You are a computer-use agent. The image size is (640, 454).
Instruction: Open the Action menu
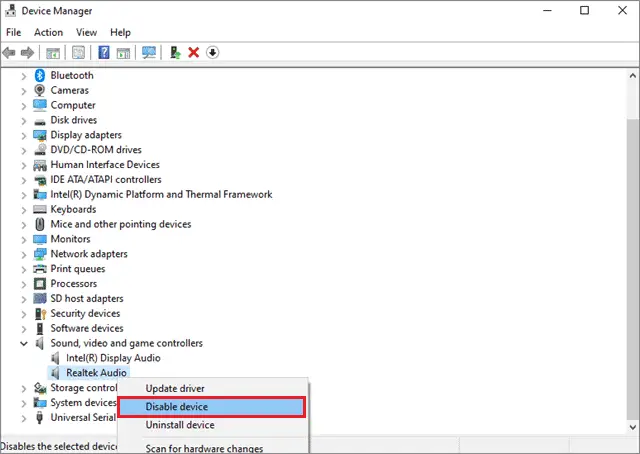(49, 32)
